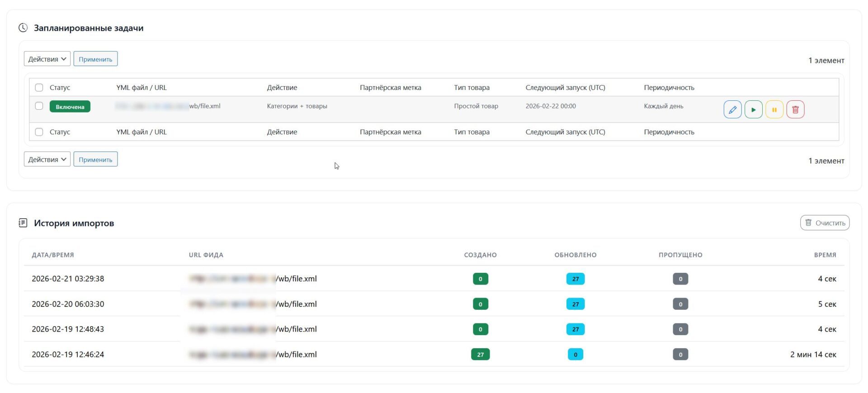This screenshot has width=868, height=393.
Task: Click top Действие column header
Action: click(282, 88)
